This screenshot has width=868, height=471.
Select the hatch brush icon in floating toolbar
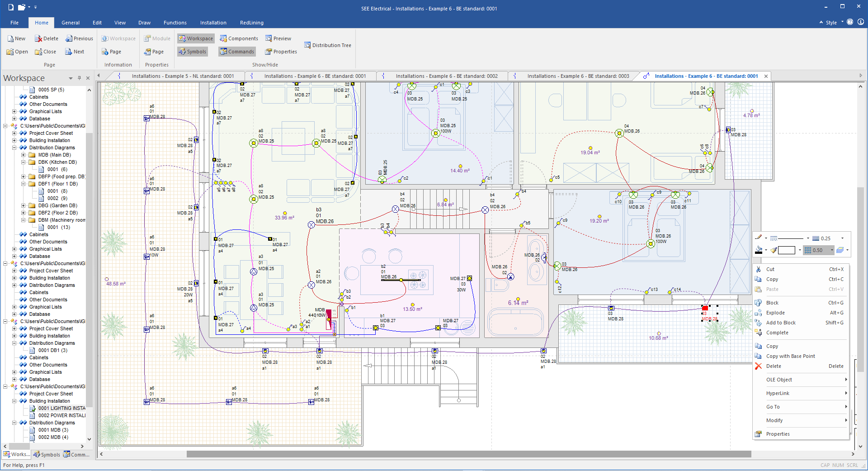[x=774, y=250]
